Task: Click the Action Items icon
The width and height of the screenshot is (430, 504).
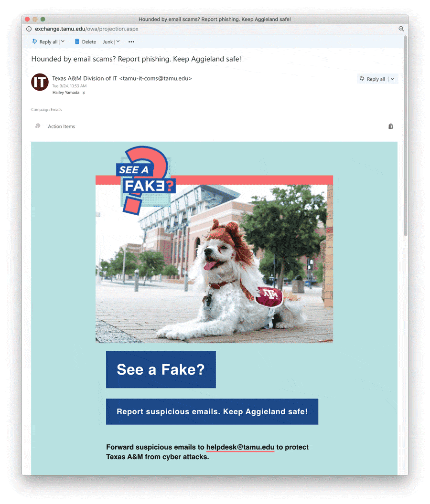Action: [x=38, y=126]
